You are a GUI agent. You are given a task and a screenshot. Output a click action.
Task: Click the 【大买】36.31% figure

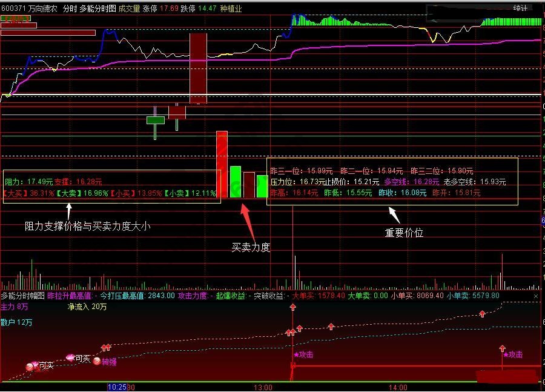[x=28, y=193]
